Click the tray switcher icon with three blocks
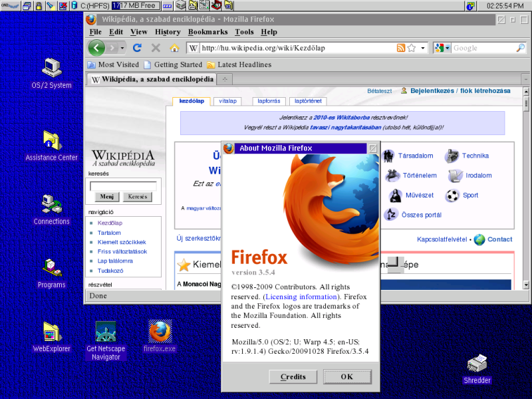The height and width of the screenshot is (399, 532). pos(167,6)
